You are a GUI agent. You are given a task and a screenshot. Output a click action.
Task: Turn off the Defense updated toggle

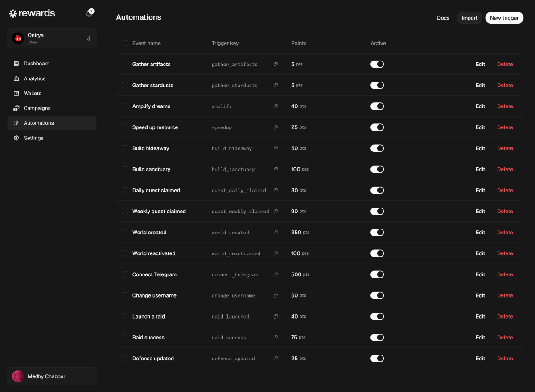tap(377, 359)
